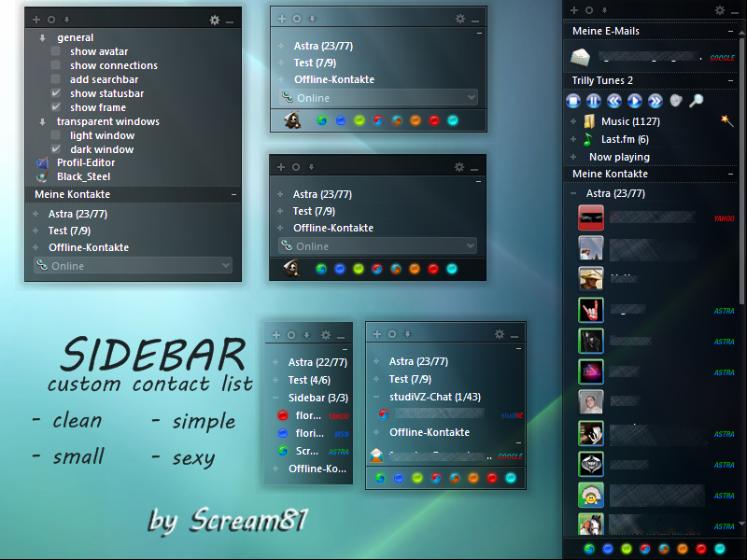Skip to the next track
The width and height of the screenshot is (747, 560).
point(655,101)
